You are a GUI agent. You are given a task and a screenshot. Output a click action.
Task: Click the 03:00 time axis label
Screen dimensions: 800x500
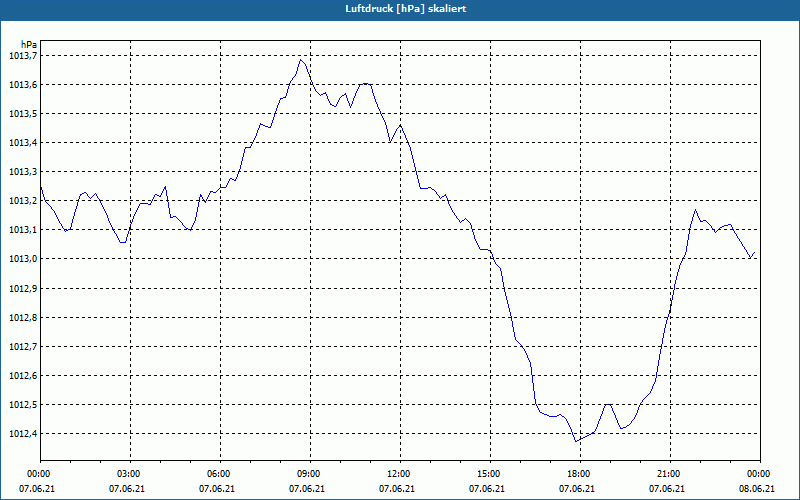[x=131, y=474]
